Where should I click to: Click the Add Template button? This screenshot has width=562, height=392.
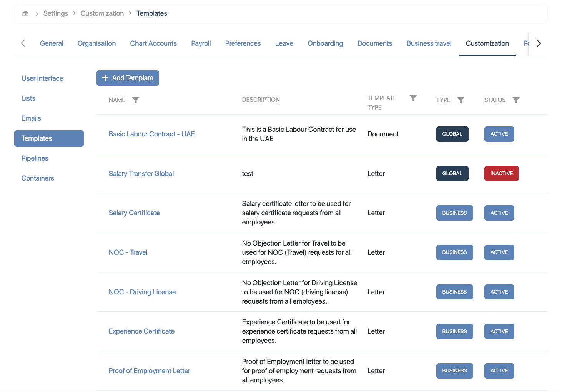click(x=128, y=78)
